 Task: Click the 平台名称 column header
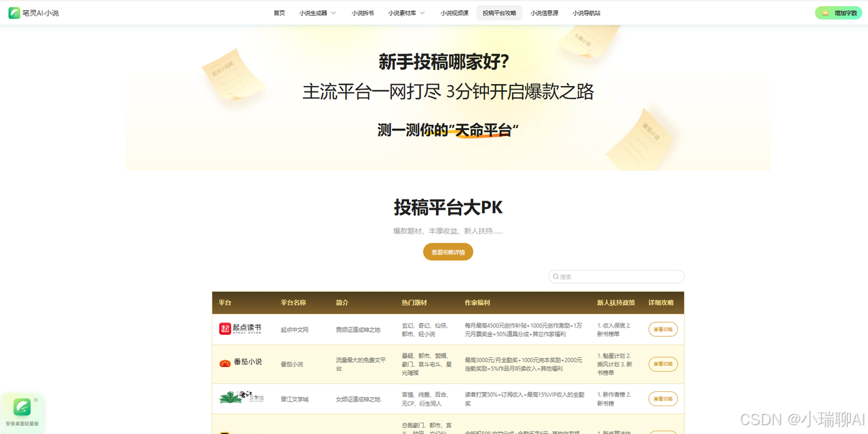pos(294,303)
